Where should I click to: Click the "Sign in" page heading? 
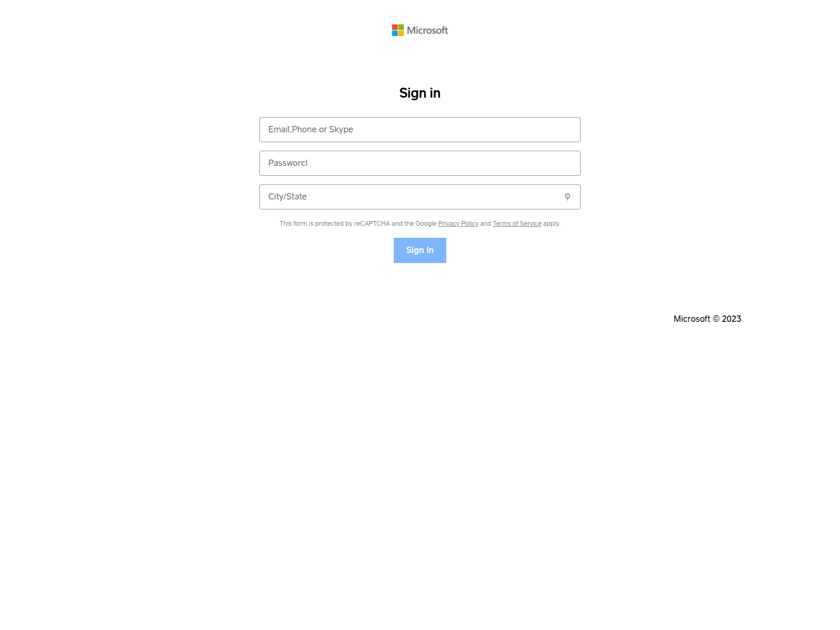point(419,93)
